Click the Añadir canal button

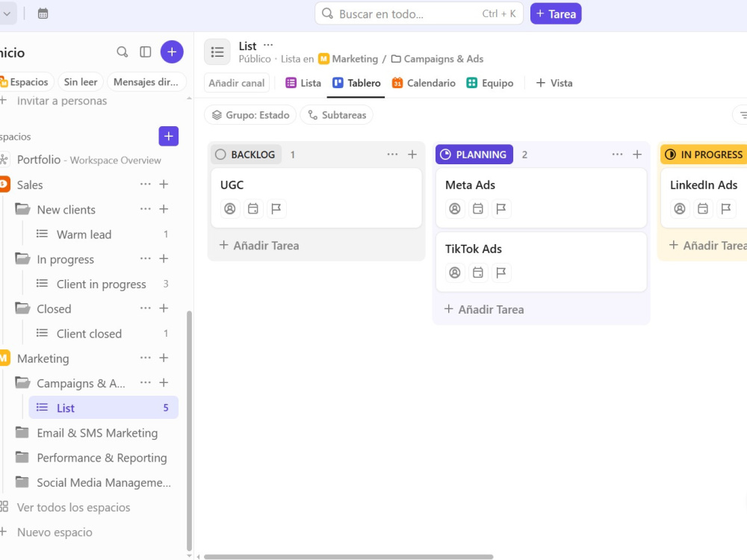[x=236, y=83]
